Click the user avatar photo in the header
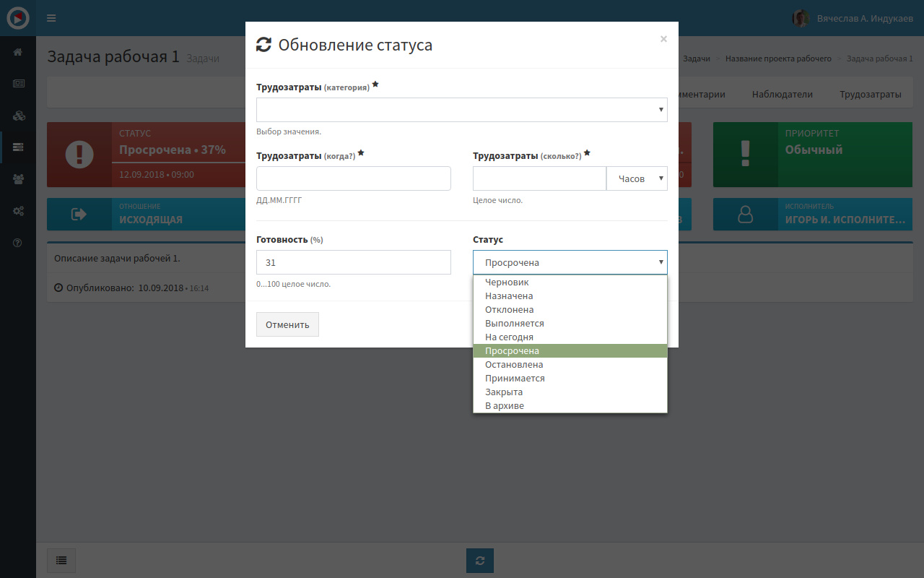The width and height of the screenshot is (924, 578). (x=801, y=18)
